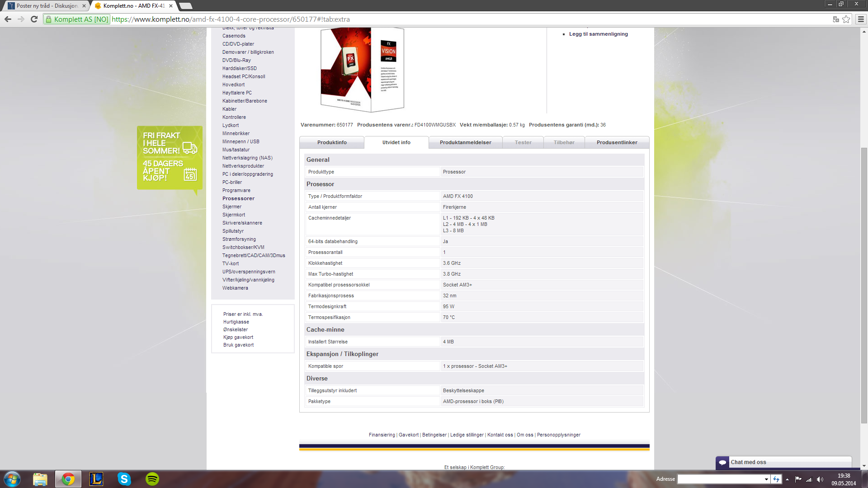The image size is (868, 488).
Task: Open the Strømforsyning category
Action: pyautogui.click(x=239, y=239)
